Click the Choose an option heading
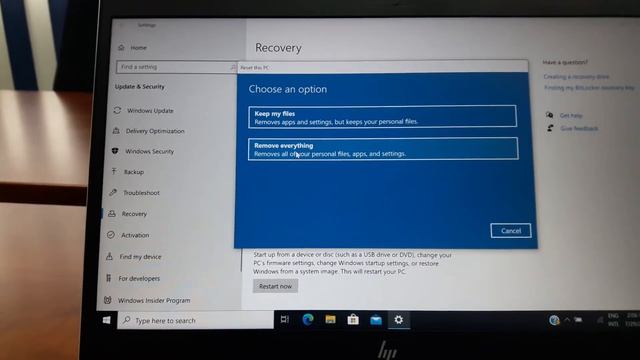This screenshot has width=640, height=360. click(x=288, y=89)
